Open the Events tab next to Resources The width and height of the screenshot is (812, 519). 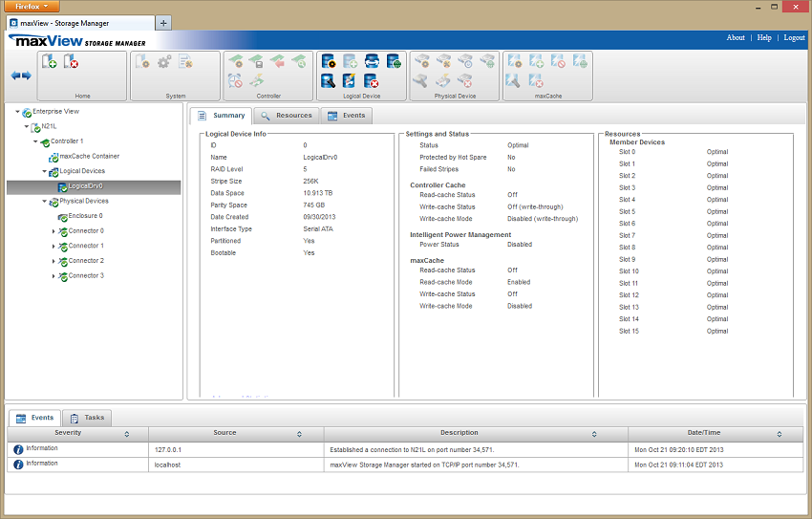[347, 116]
